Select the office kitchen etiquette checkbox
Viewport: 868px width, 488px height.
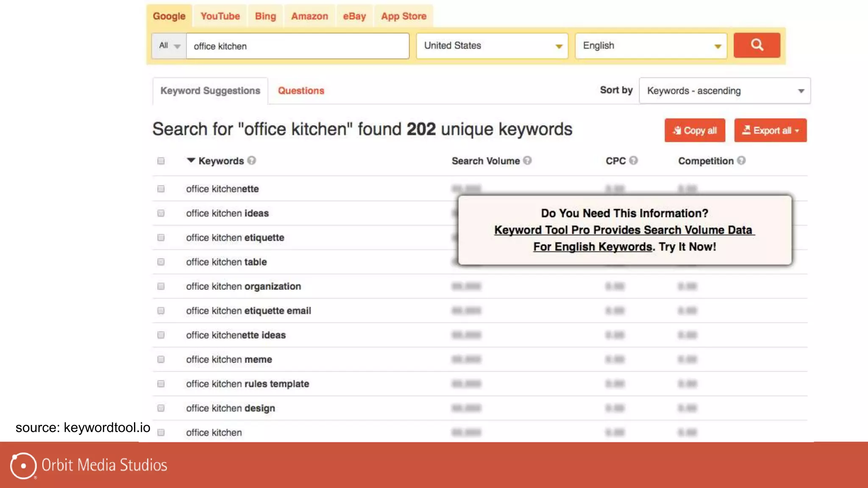tap(161, 238)
